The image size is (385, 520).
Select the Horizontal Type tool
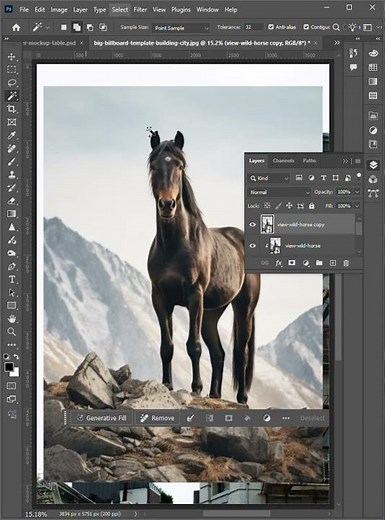12,279
